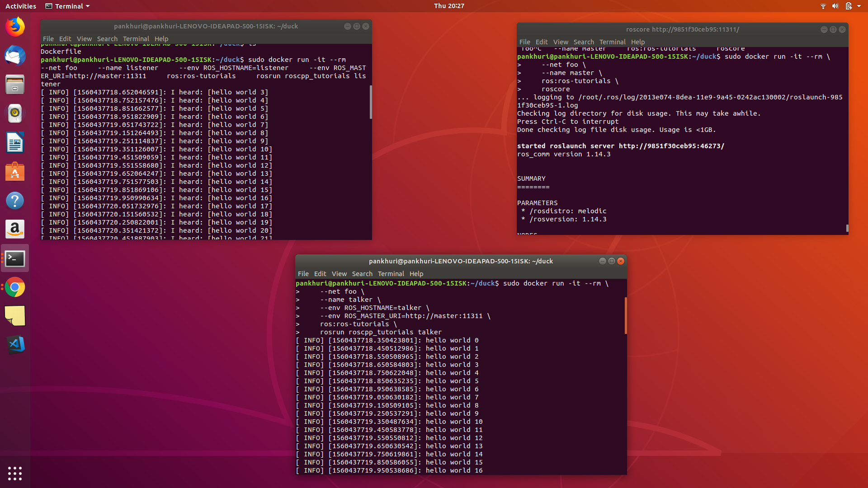Open Sticky Notes dock icon
Image resolution: width=868 pixels, height=488 pixels.
15,316
